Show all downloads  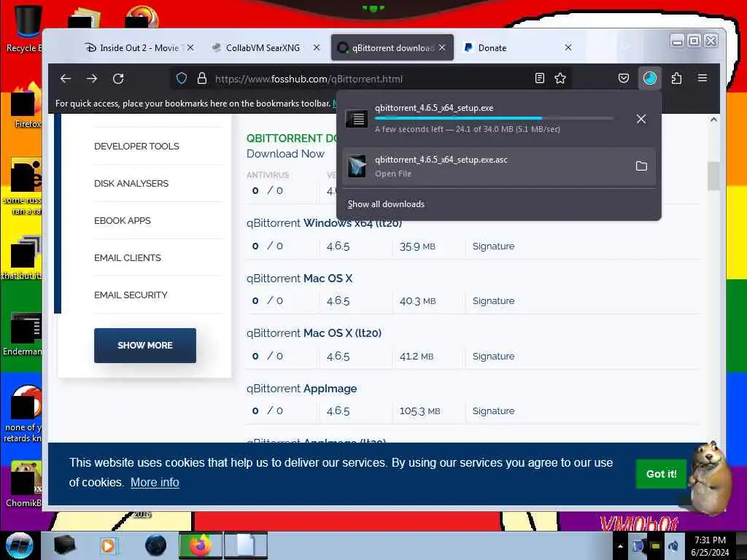(386, 204)
